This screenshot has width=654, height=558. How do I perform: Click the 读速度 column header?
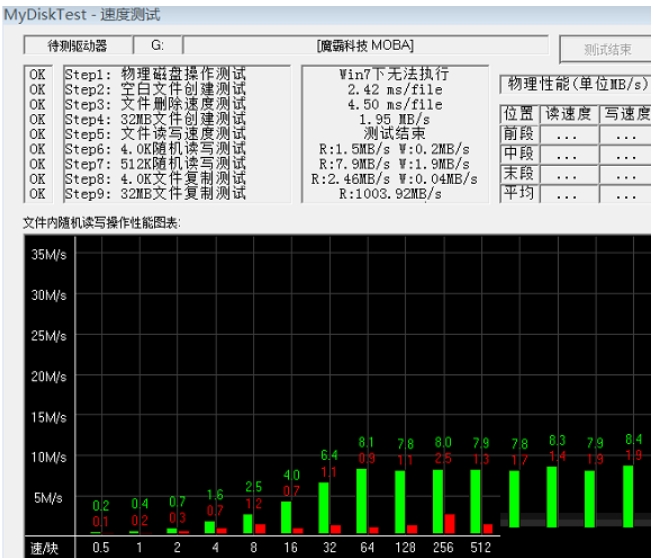click(x=567, y=114)
